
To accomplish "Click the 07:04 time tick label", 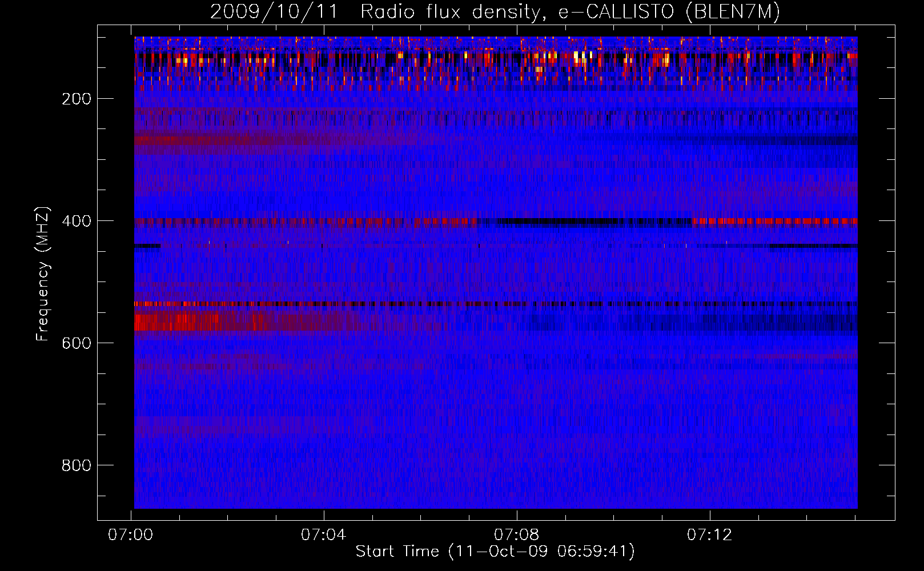I will point(324,534).
